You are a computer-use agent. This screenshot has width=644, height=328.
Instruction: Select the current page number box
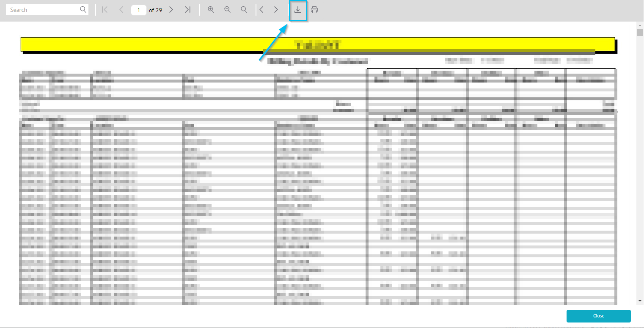pos(139,10)
